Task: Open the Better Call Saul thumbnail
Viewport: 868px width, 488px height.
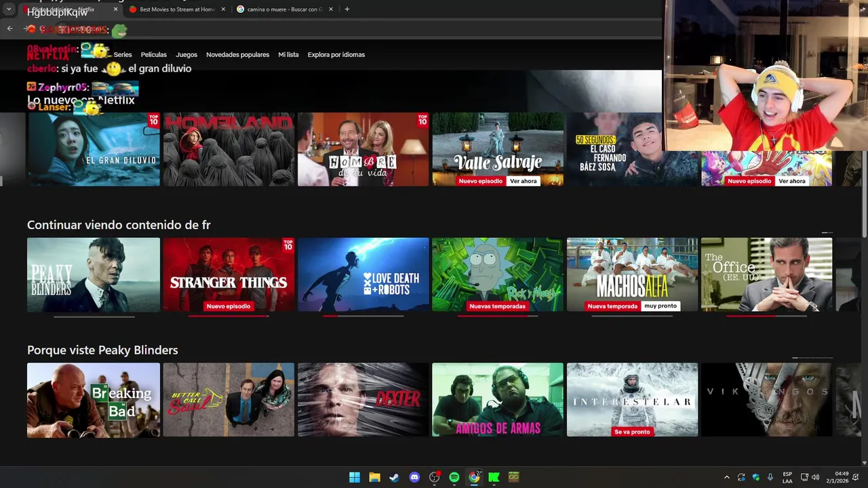Action: (x=229, y=400)
